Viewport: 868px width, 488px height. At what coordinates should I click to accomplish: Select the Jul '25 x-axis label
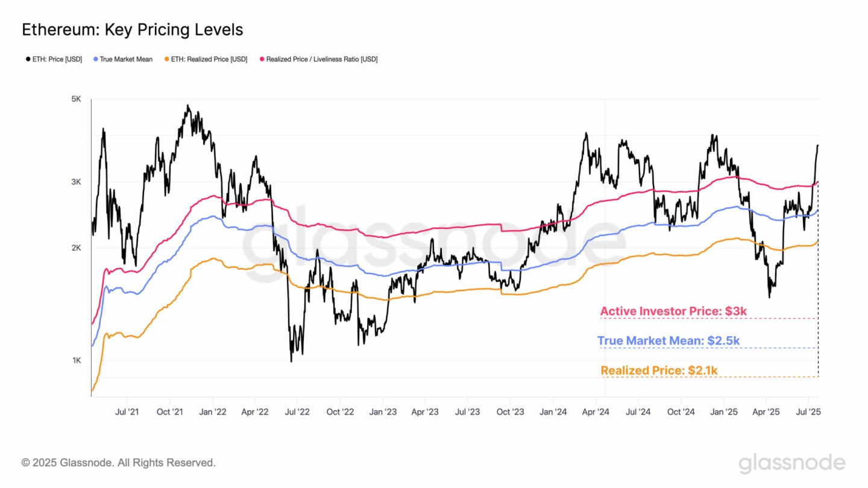(808, 412)
